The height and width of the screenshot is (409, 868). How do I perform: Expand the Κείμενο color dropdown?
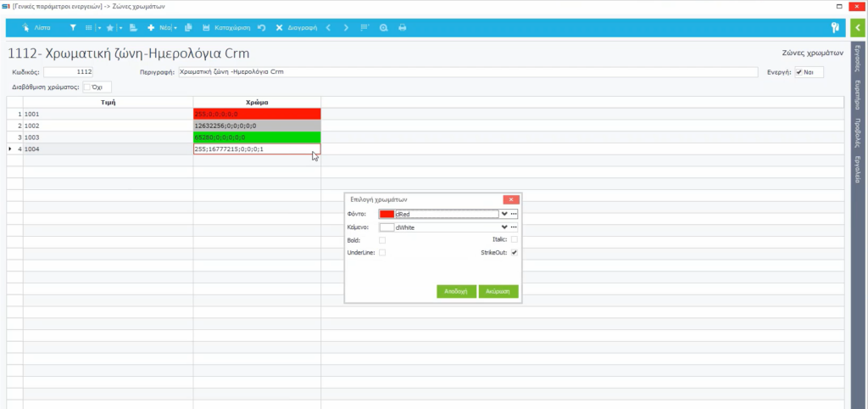coord(504,227)
